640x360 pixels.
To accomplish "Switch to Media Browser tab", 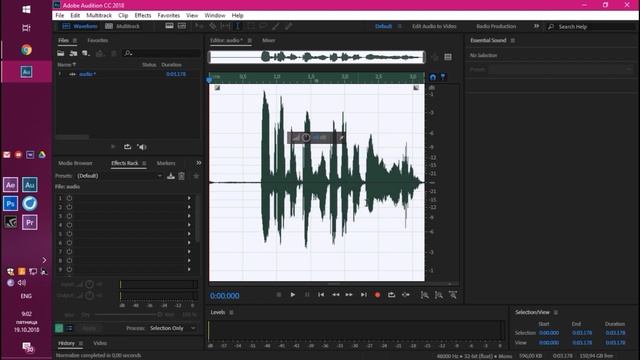I will point(75,163).
